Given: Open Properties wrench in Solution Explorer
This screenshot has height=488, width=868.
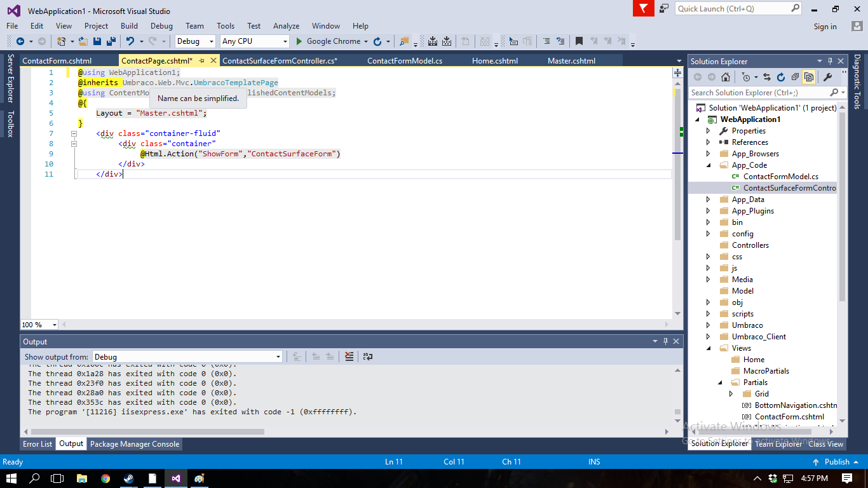Looking at the screenshot, I should point(827,78).
